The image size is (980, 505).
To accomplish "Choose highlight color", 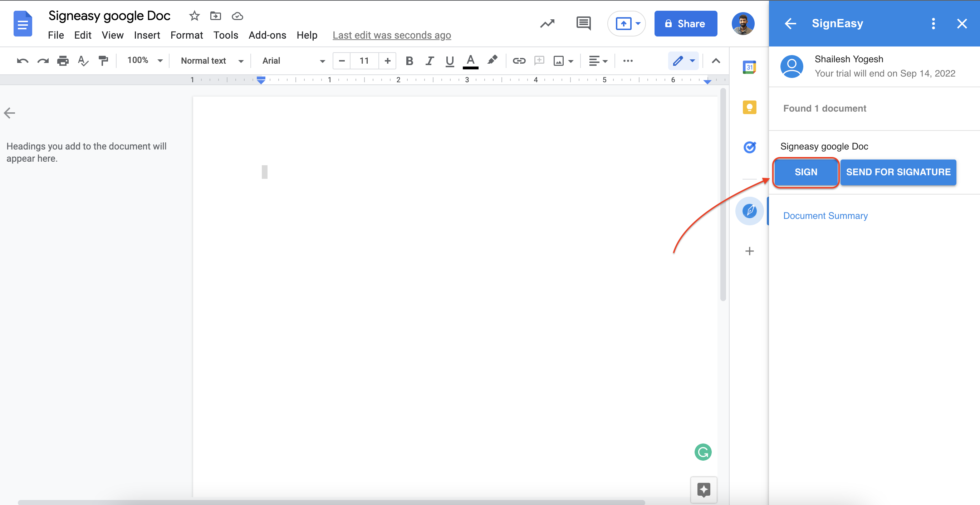I will pyautogui.click(x=492, y=60).
